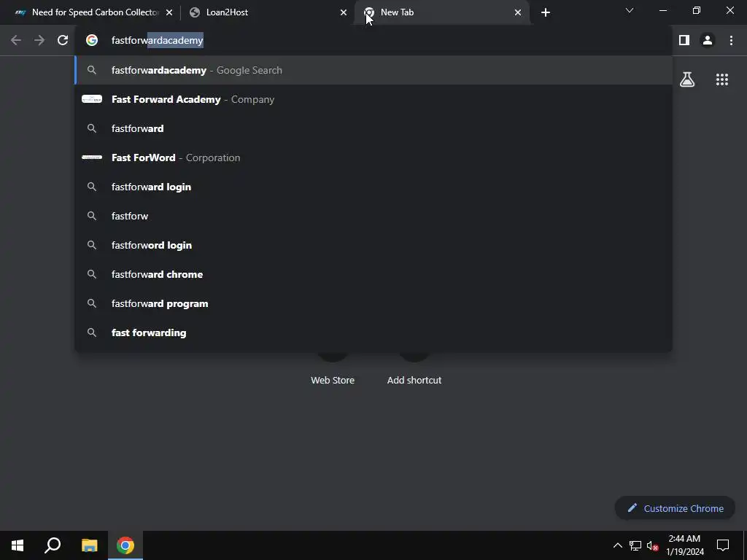Image resolution: width=747 pixels, height=560 pixels.
Task: Close the New Tab tab
Action: (518, 12)
